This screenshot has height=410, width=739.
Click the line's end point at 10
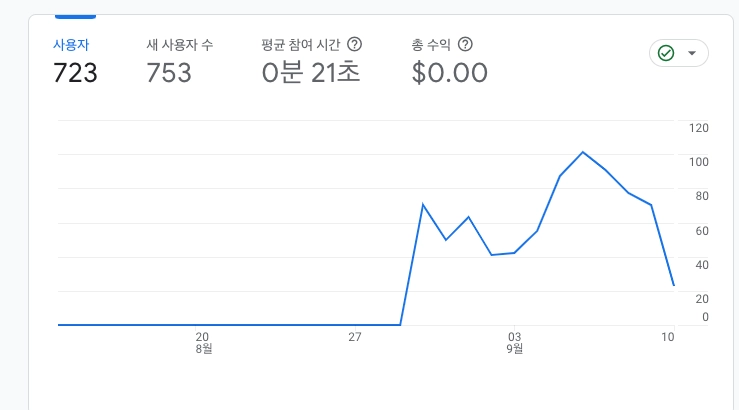click(674, 285)
